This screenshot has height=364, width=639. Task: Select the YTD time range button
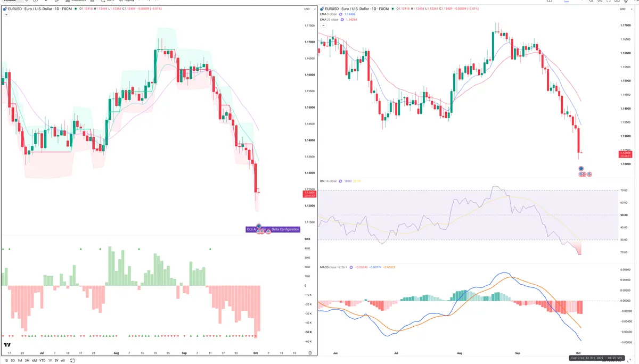[x=43, y=360]
